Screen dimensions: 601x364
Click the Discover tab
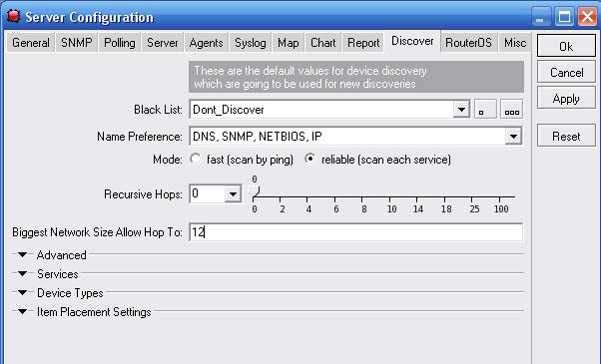412,41
